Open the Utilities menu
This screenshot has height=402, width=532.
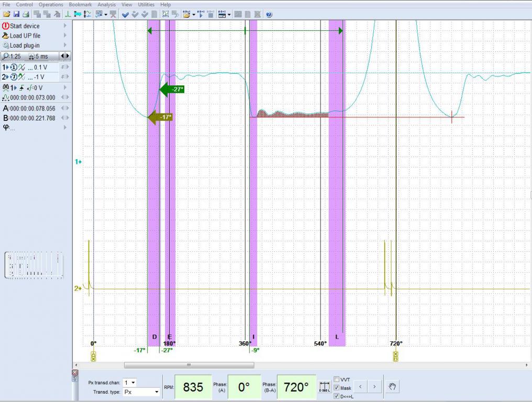146,4
